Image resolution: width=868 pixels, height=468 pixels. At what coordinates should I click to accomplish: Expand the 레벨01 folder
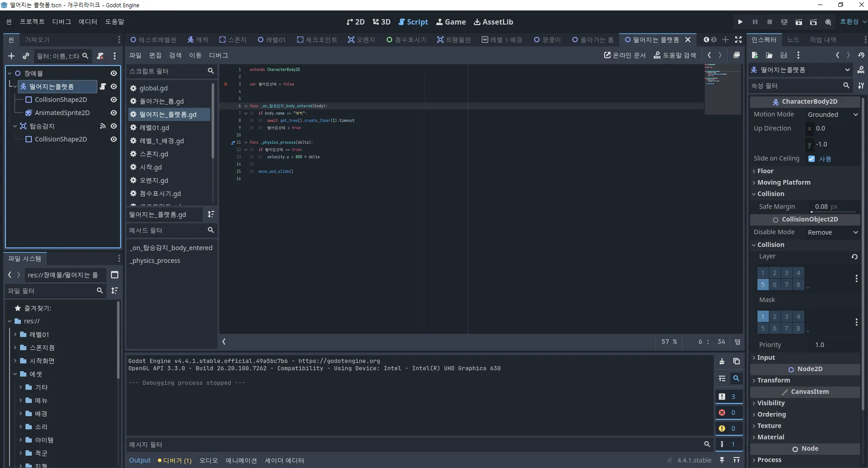tap(15, 334)
